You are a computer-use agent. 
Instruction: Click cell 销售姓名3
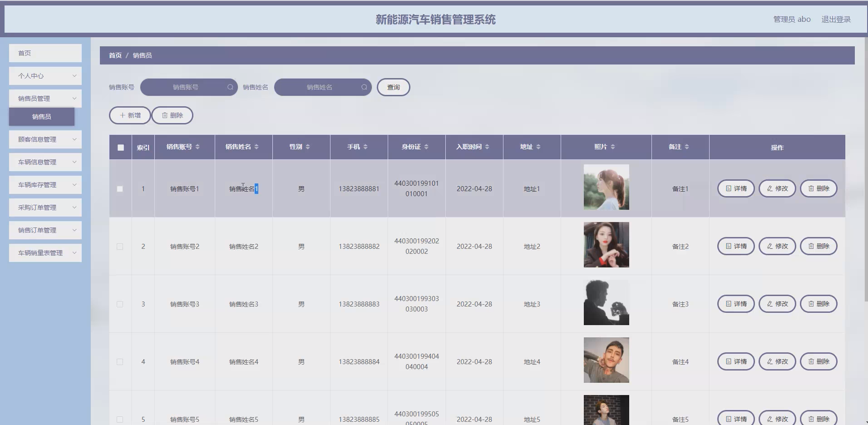tap(244, 304)
